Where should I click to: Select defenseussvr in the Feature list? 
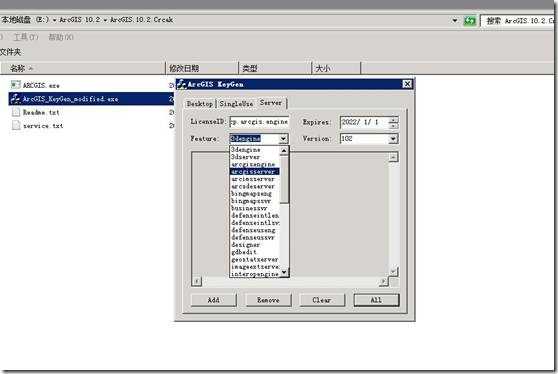tap(255, 237)
